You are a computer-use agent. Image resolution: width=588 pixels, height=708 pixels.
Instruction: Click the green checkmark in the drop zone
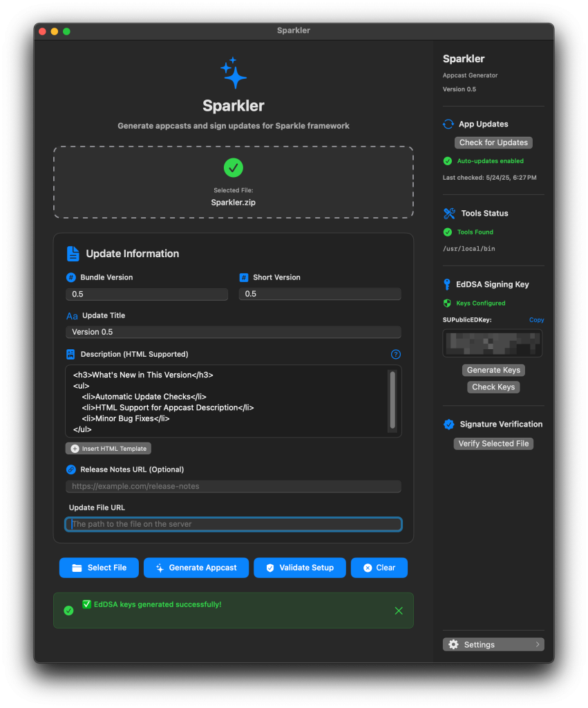(x=234, y=167)
